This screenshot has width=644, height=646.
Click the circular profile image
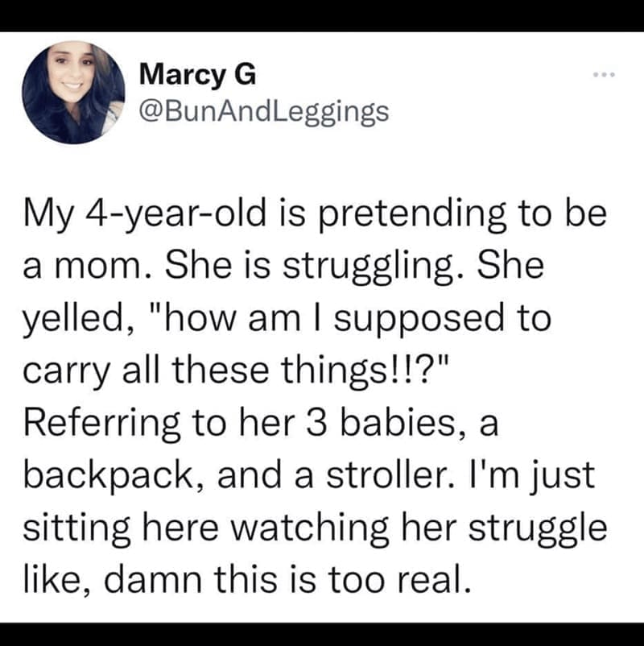pyautogui.click(x=76, y=87)
